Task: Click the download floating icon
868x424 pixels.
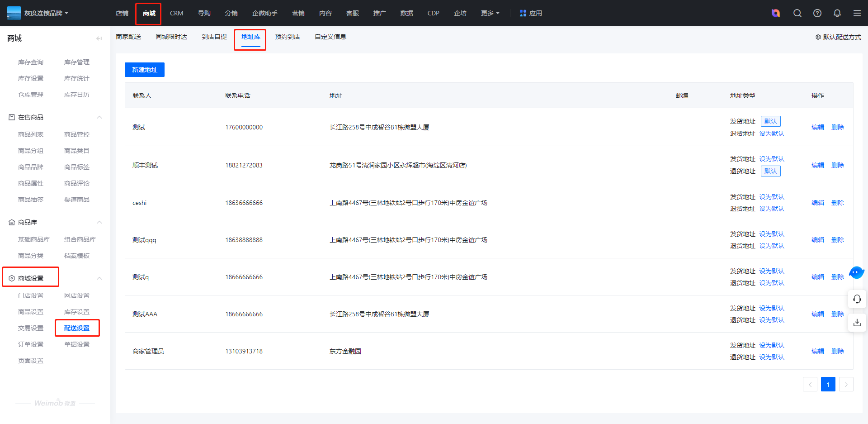Action: coord(857,323)
